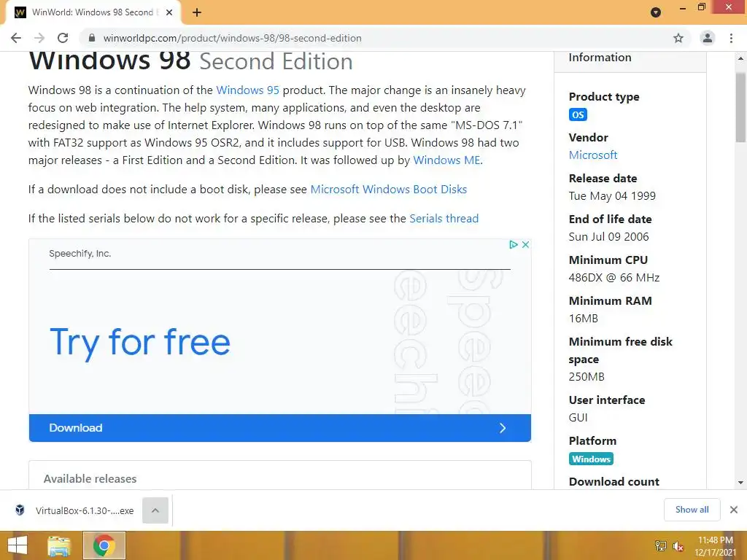Click the Speechify, Inc. ad label
747x560 pixels.
tap(80, 254)
